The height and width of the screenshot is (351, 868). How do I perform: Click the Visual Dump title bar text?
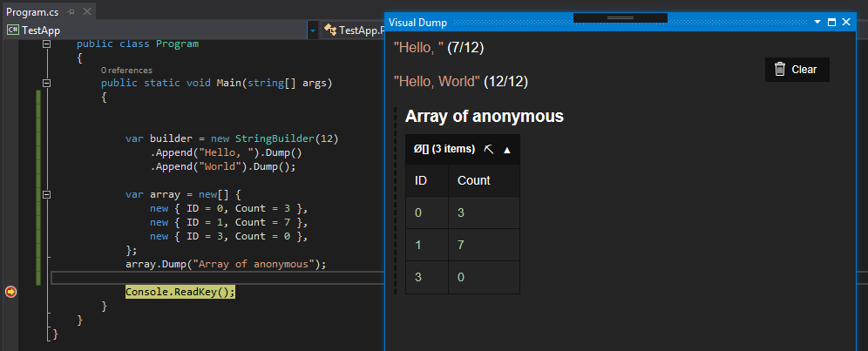point(418,22)
